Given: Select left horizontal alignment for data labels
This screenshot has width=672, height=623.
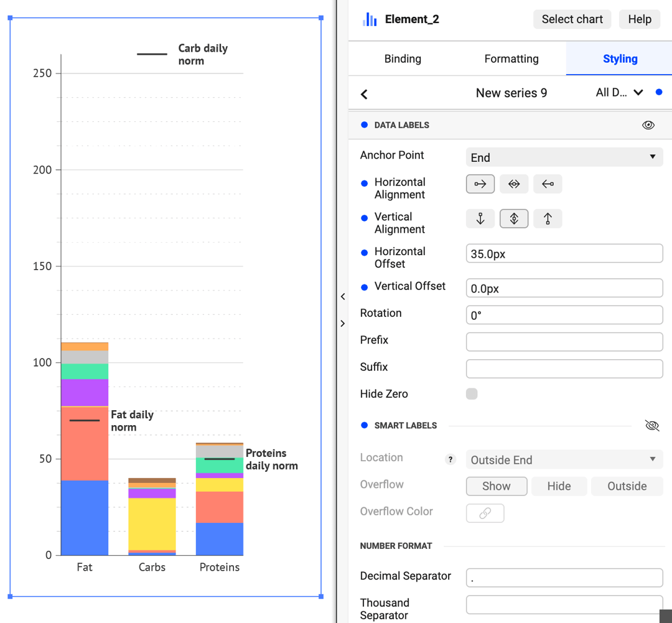Looking at the screenshot, I should point(547,184).
